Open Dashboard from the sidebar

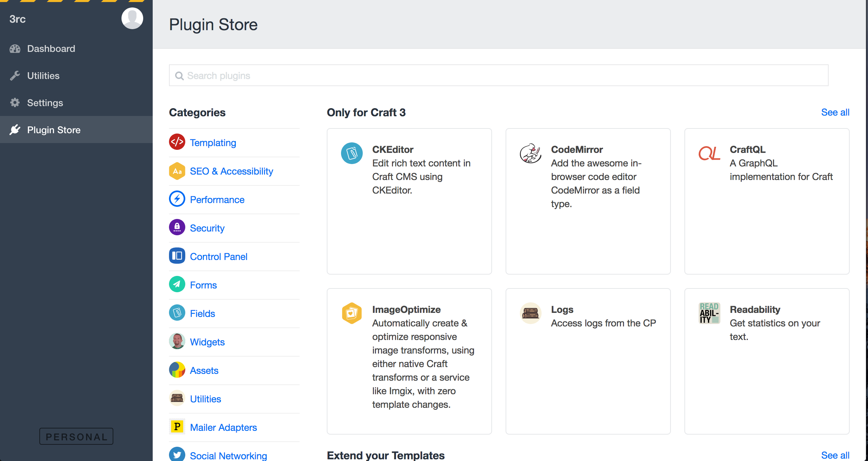[51, 48]
